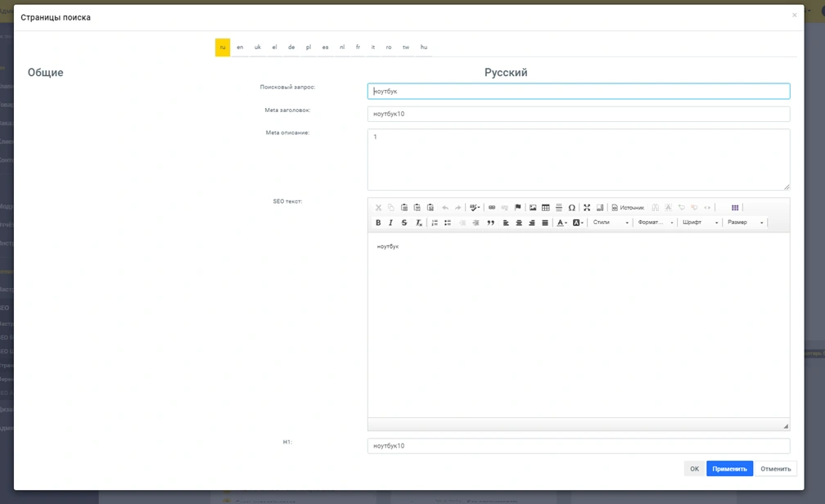Viewport: 825px width, 504px height.
Task: Switch to the en language tab
Action: tap(240, 47)
